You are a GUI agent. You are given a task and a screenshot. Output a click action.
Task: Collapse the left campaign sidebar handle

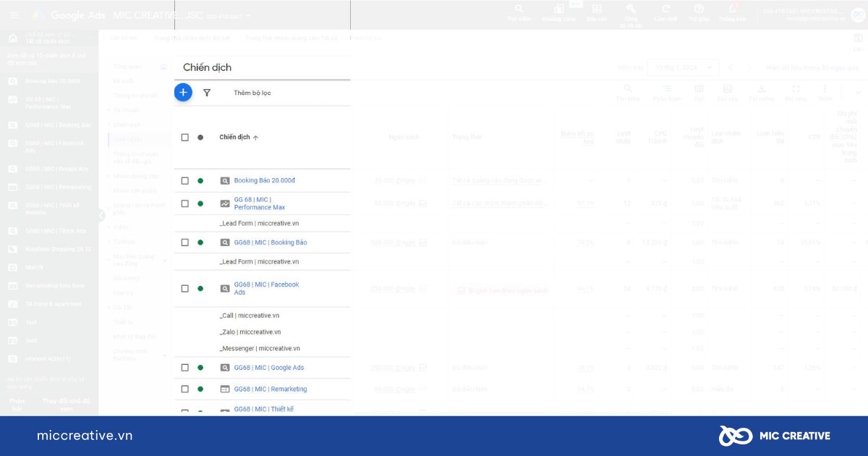[102, 216]
